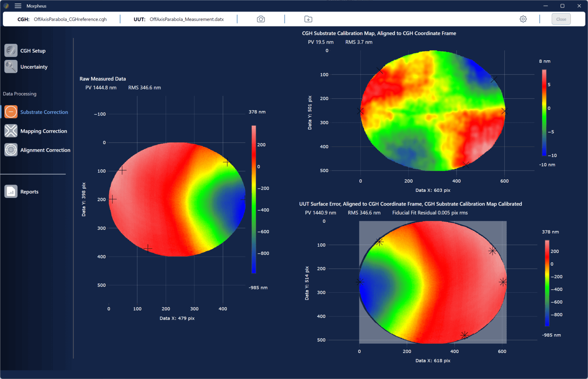Click the Morpheus app logo in title bar
The height and width of the screenshot is (379, 588).
point(6,6)
